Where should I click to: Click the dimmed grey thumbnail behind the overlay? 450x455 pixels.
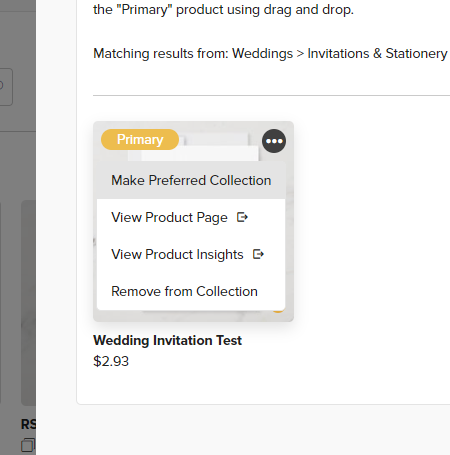point(28,303)
